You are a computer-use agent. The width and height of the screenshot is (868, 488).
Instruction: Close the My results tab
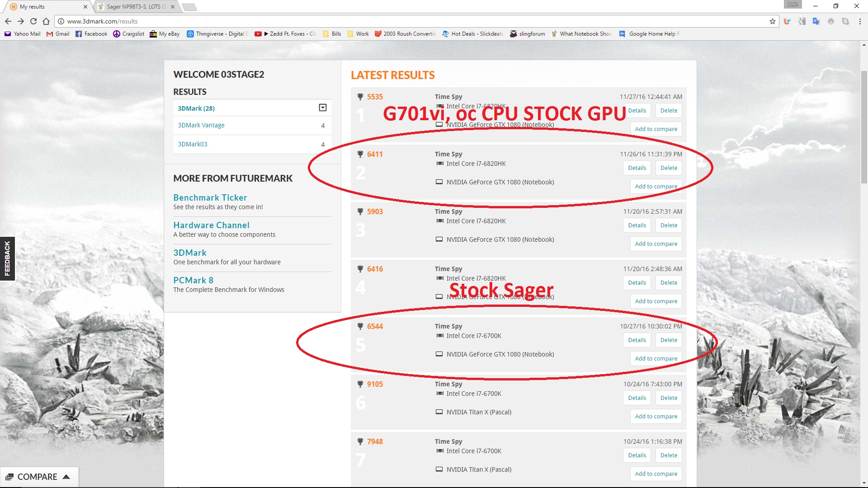pyautogui.click(x=85, y=7)
